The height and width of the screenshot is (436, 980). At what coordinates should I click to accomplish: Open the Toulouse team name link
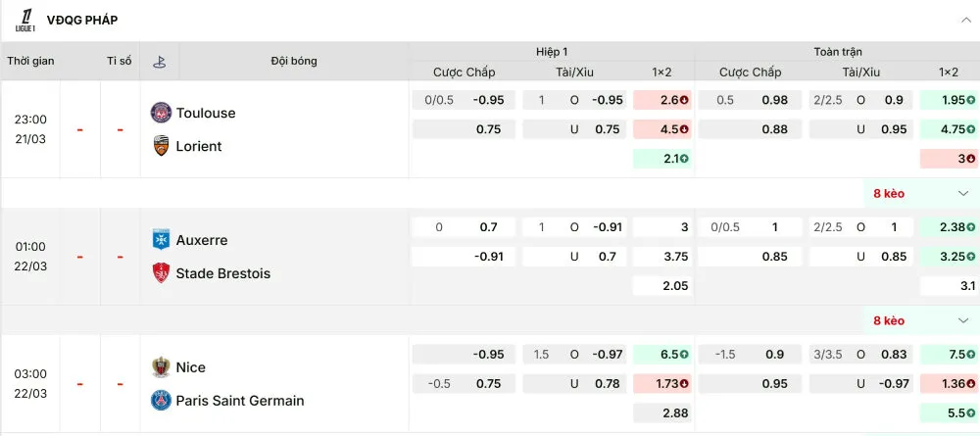[206, 113]
